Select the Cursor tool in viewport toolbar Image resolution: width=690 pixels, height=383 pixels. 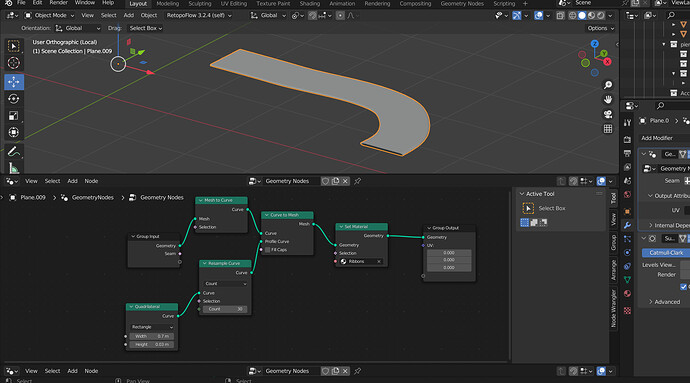click(14, 63)
